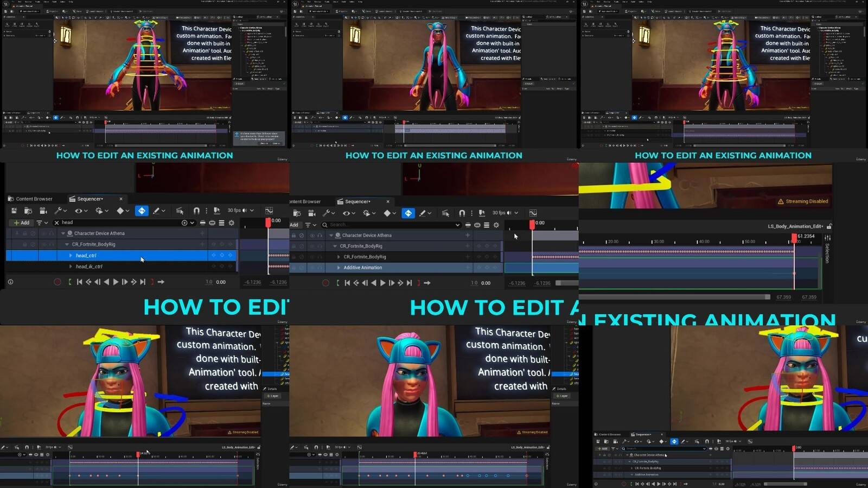Open diamond Keyframe Options in head-filtered sequencer
Image resolution: width=868 pixels, height=488 pixels.
pos(123,211)
